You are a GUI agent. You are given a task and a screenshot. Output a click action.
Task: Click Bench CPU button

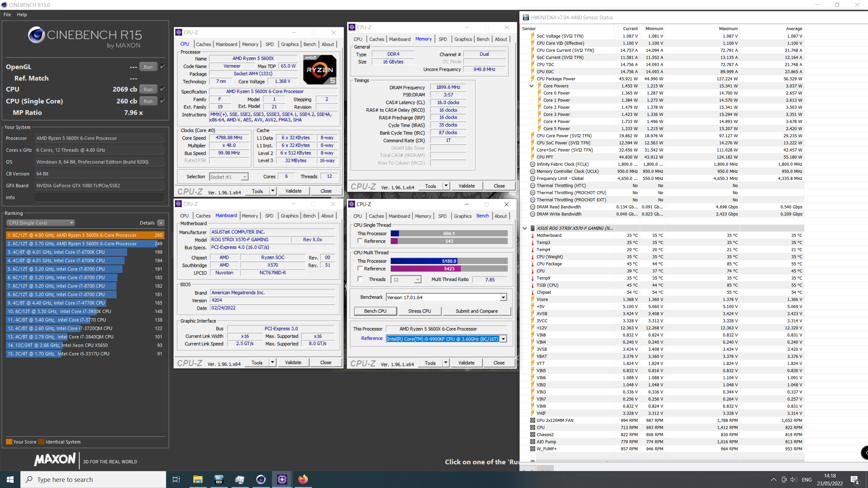[x=375, y=311]
